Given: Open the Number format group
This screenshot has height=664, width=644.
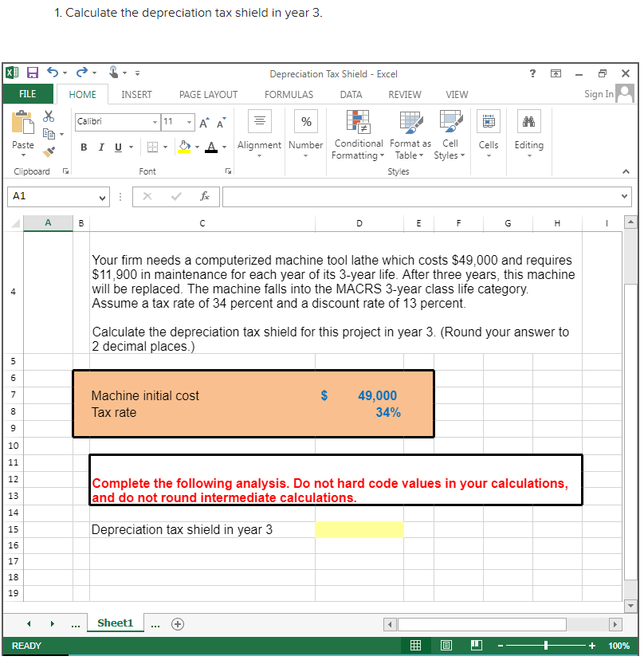Looking at the screenshot, I should [306, 134].
